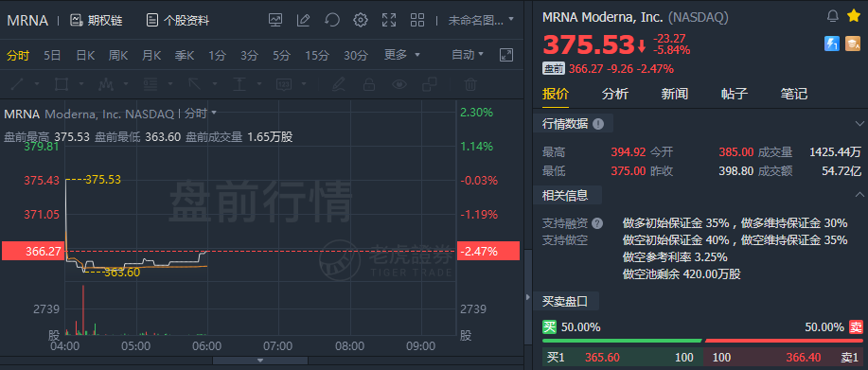Click the panel divider collapse arrow
Viewport: 868px width, 370px height.
(527, 297)
